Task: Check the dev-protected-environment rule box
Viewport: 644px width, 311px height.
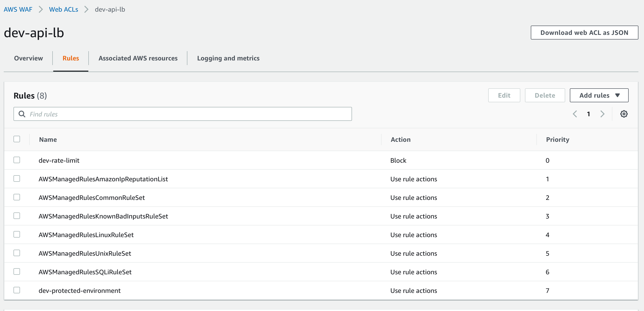Action: (17, 290)
